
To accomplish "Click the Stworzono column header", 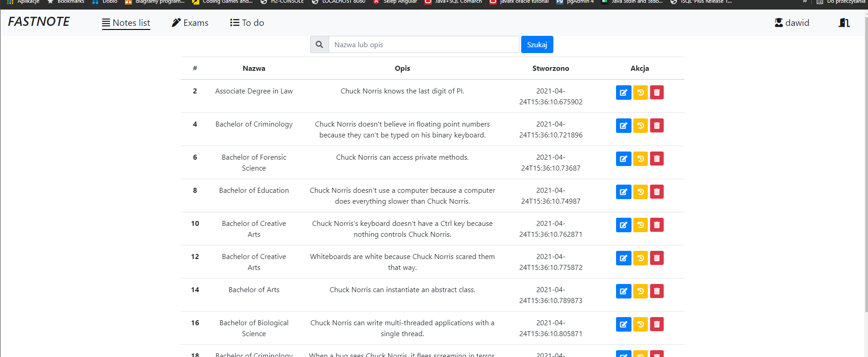I will point(551,68).
